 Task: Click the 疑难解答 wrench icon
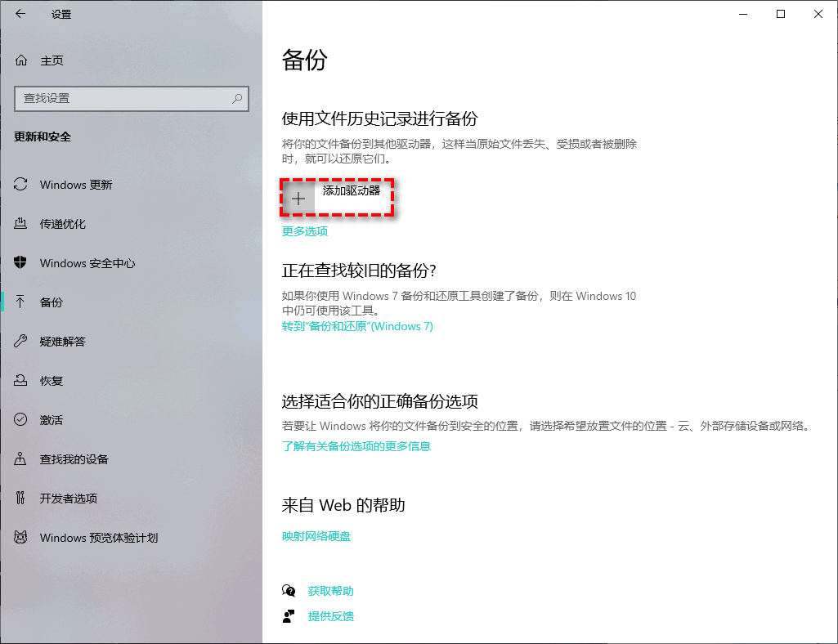(21, 342)
